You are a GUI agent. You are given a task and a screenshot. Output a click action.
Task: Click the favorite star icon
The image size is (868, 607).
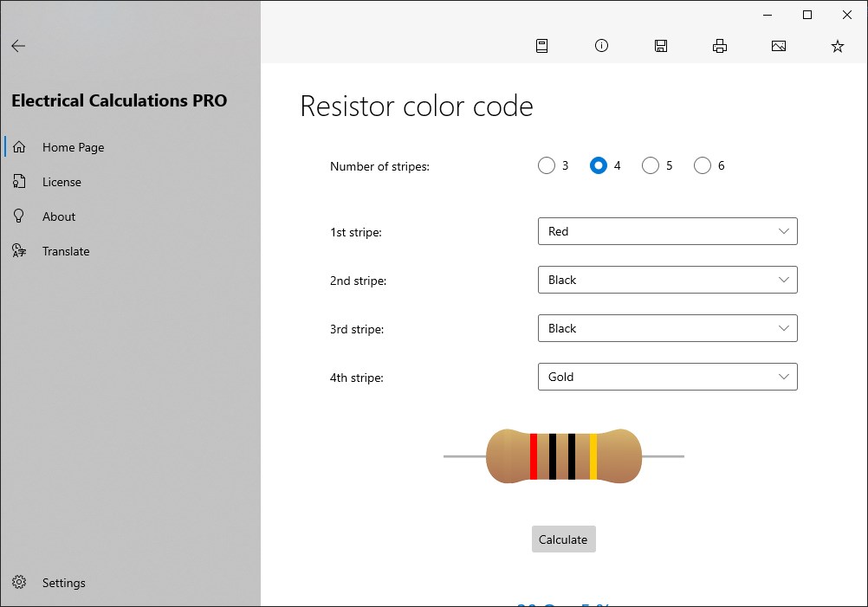[838, 46]
